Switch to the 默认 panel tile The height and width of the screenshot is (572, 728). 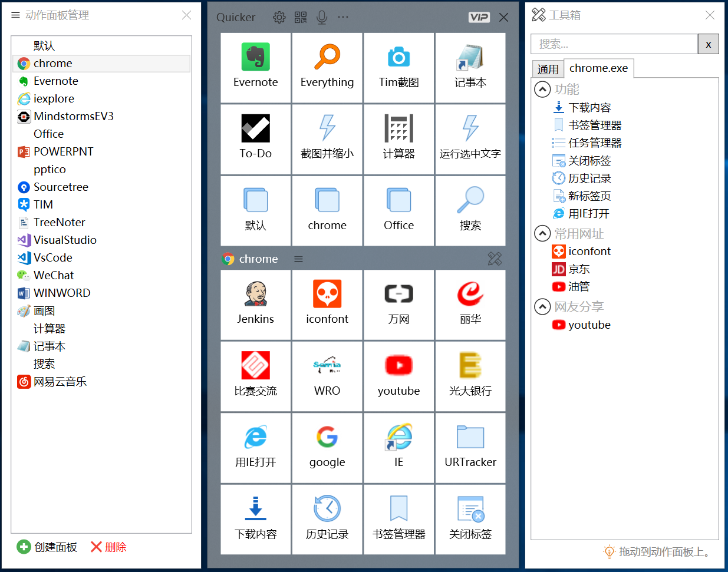[x=255, y=211]
